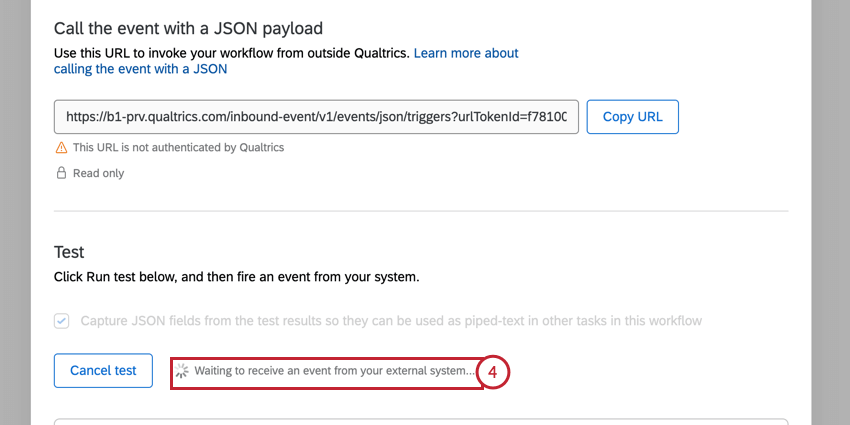The height and width of the screenshot is (425, 850).
Task: Toggle the Capture JSON fields checkbox
Action: 61,321
